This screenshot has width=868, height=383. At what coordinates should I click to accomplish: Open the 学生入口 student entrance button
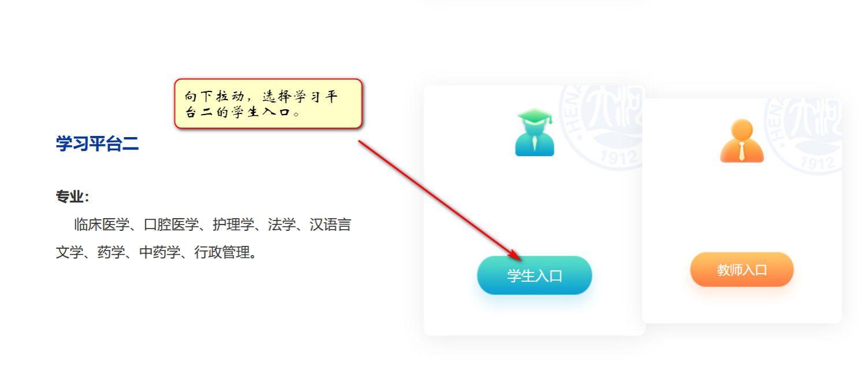pos(535,275)
